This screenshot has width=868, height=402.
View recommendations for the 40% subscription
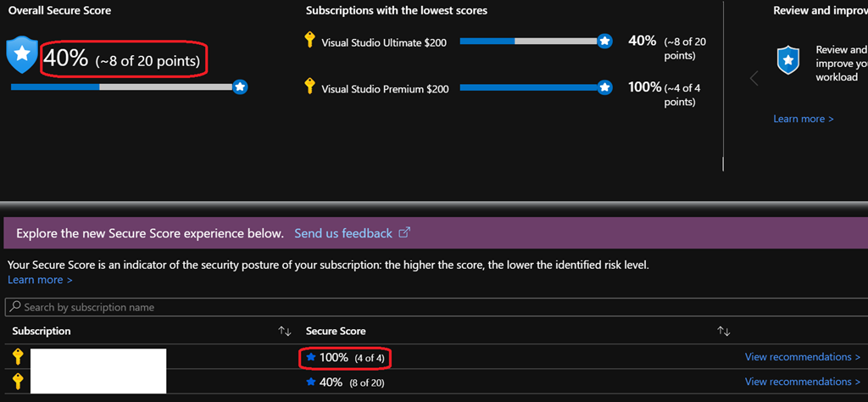point(802,382)
